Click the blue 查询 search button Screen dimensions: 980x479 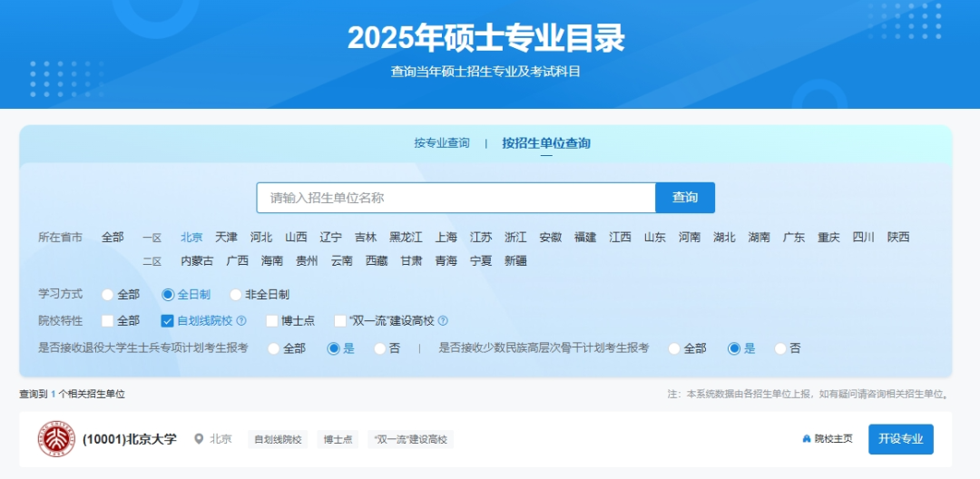click(685, 198)
